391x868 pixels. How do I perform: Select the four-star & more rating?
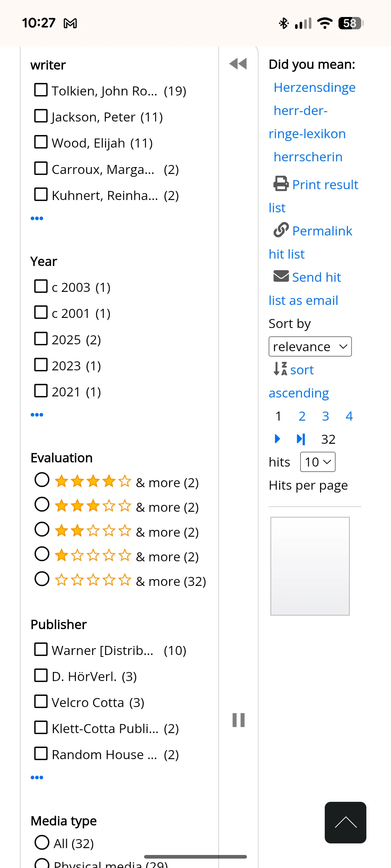(x=42, y=480)
